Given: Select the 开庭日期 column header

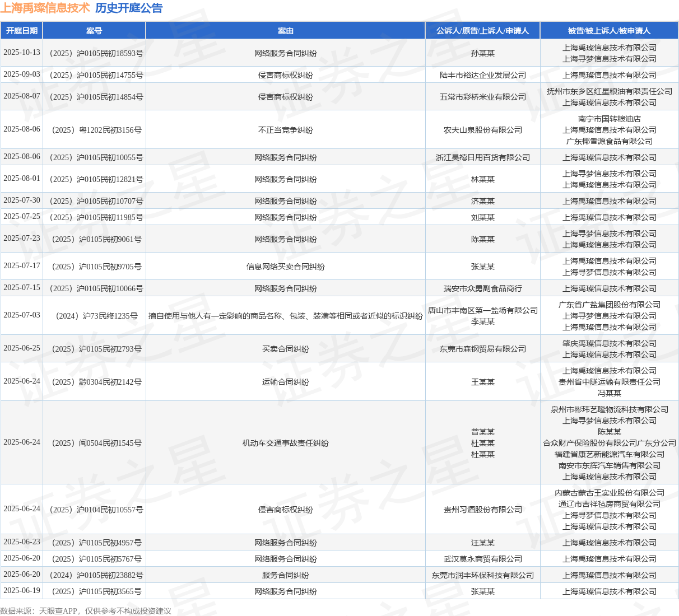Looking at the screenshot, I should (22, 31).
